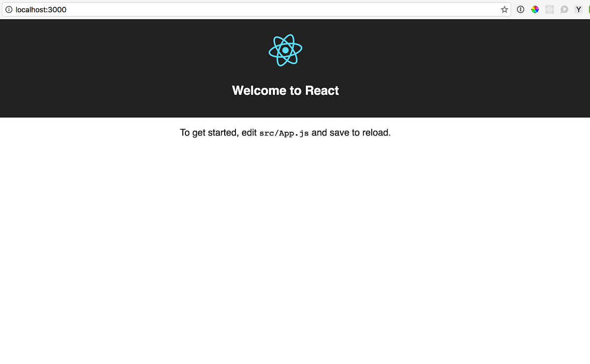Viewport: 590px width, 364px height.
Task: Click the site information icon in the address bar
Action: 8,9
